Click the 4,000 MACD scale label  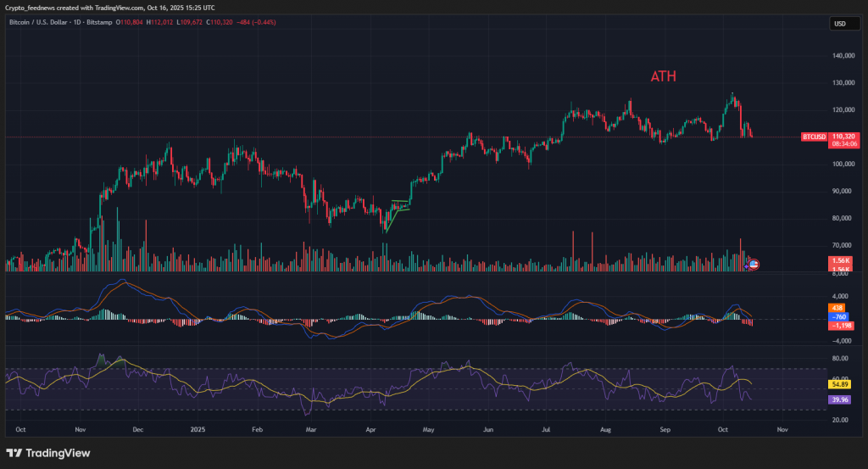840,296
